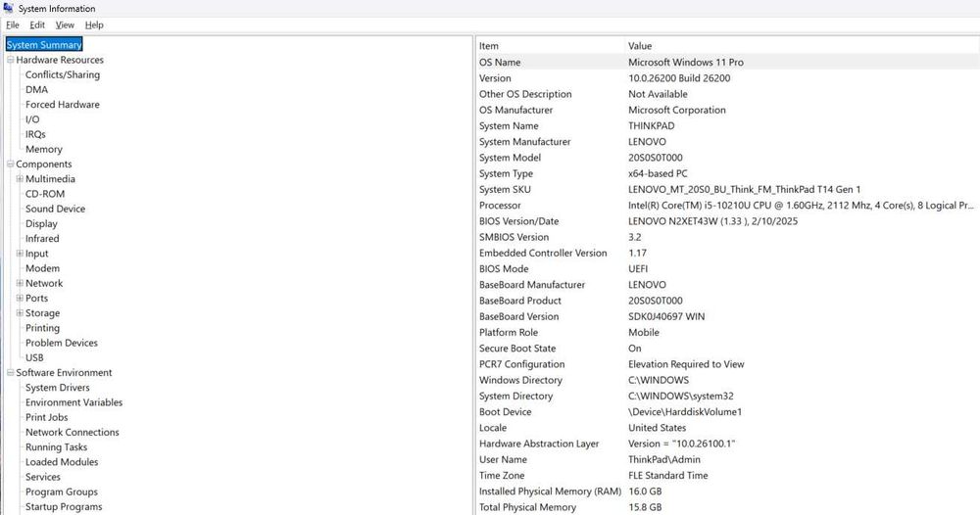
Task: Select the CD-ROM tree item
Action: (x=45, y=194)
